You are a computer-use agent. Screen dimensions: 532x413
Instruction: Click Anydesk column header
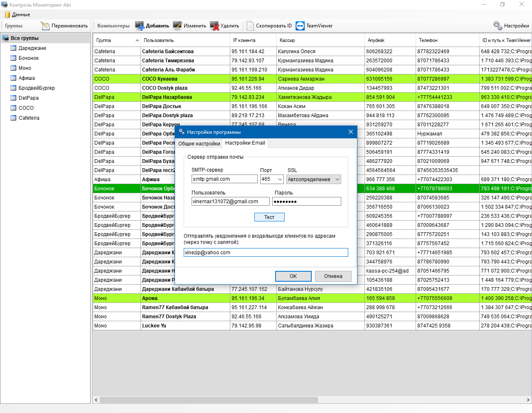coord(390,40)
